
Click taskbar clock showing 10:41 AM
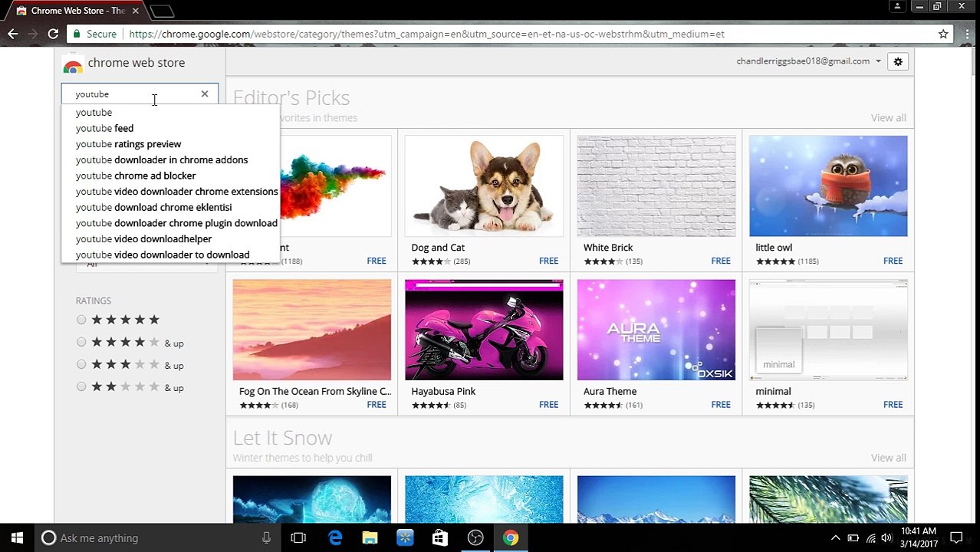(x=919, y=538)
